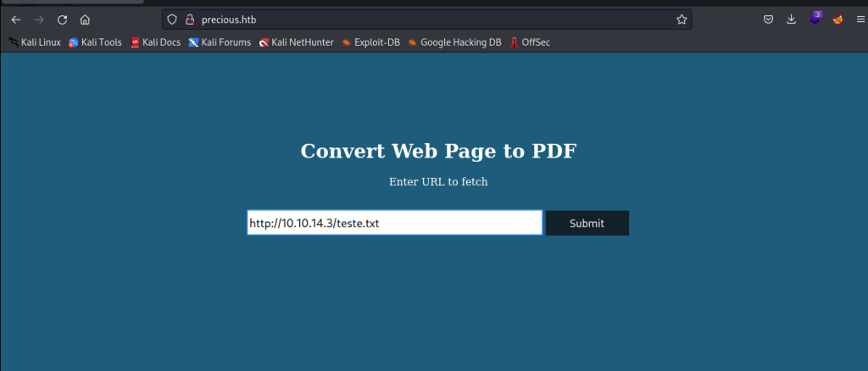Click the insecure connection padlock icon
The height and width of the screenshot is (371, 868).
tap(188, 19)
